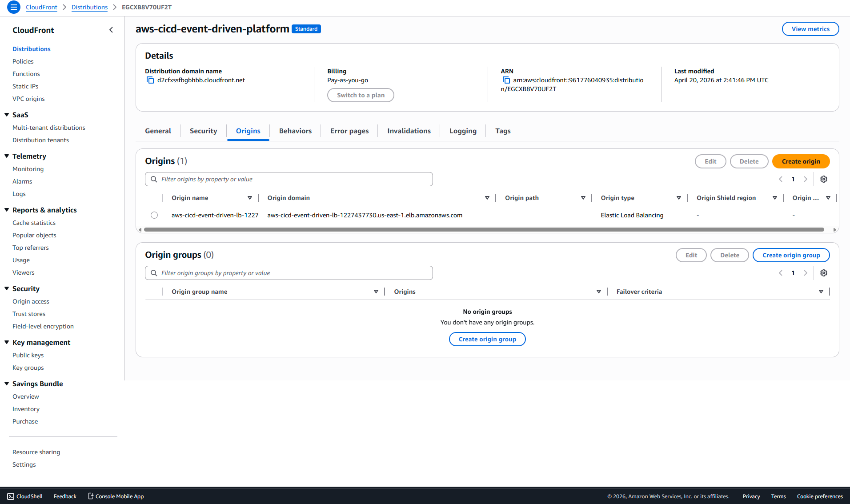Click View metrics button
Image resolution: width=850 pixels, height=504 pixels.
[x=810, y=29]
